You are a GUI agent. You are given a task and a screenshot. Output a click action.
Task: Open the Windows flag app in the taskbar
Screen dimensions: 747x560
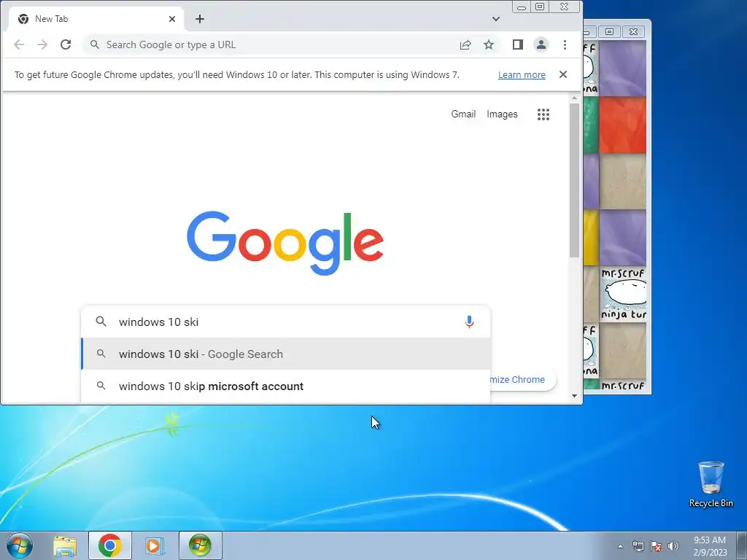[200, 545]
